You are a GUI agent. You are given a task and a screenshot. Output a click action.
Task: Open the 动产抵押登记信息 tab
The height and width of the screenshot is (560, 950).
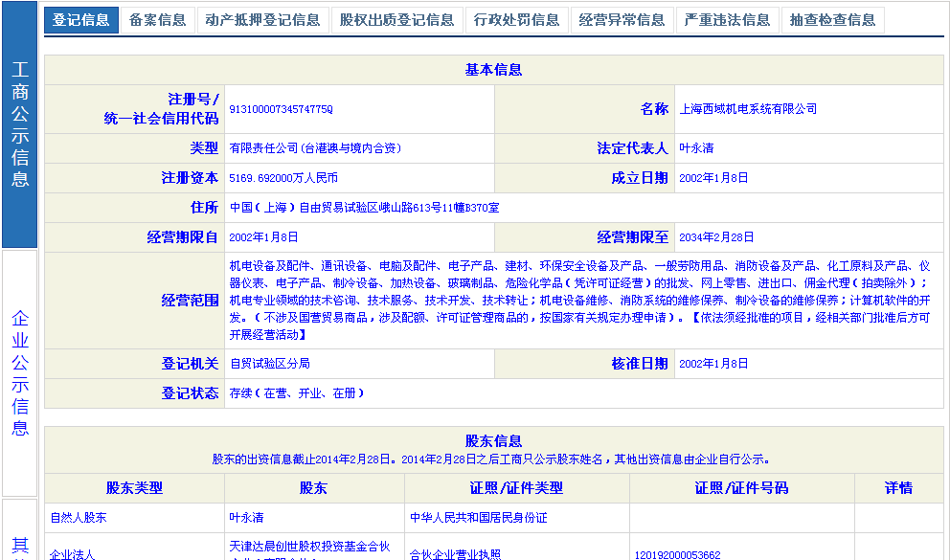pyautogui.click(x=262, y=20)
